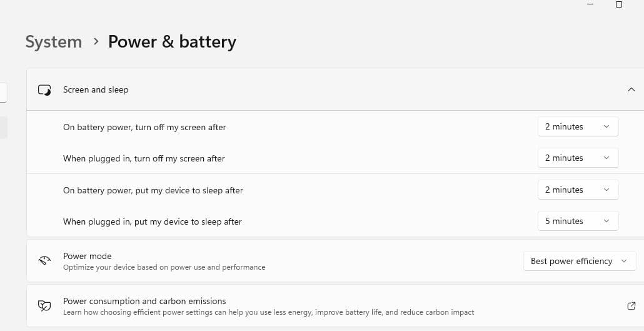Click the Screen and sleep monitor icon
The height and width of the screenshot is (331, 644).
(x=44, y=90)
